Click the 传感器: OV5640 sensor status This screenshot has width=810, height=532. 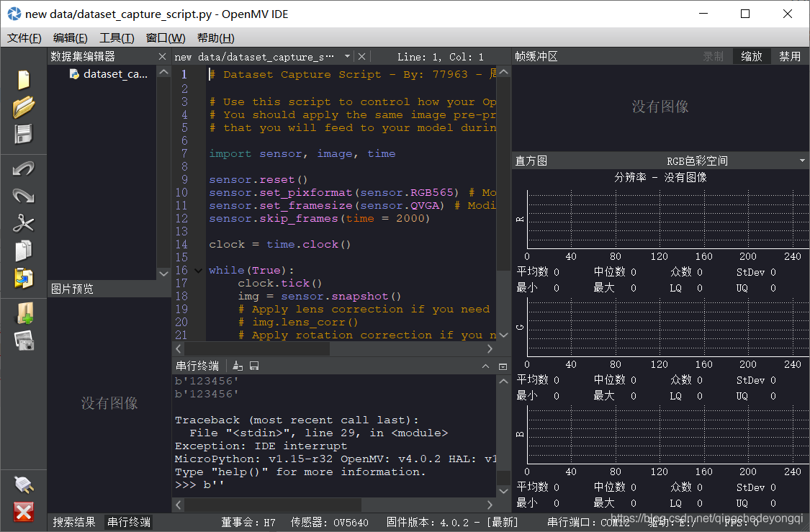click(x=330, y=522)
